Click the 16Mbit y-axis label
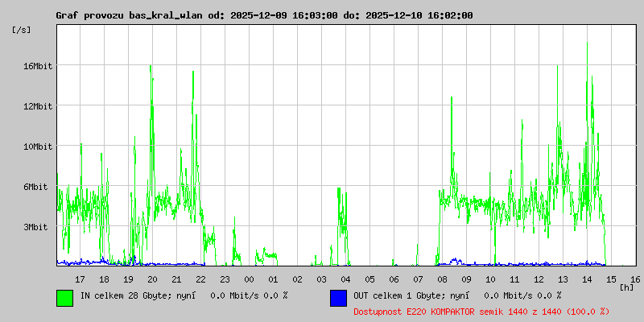Image resolution: width=644 pixels, height=322 pixels. [37, 66]
